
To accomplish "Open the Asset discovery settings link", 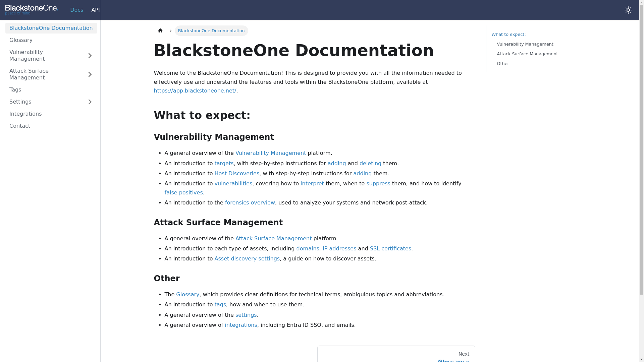I will point(247,259).
